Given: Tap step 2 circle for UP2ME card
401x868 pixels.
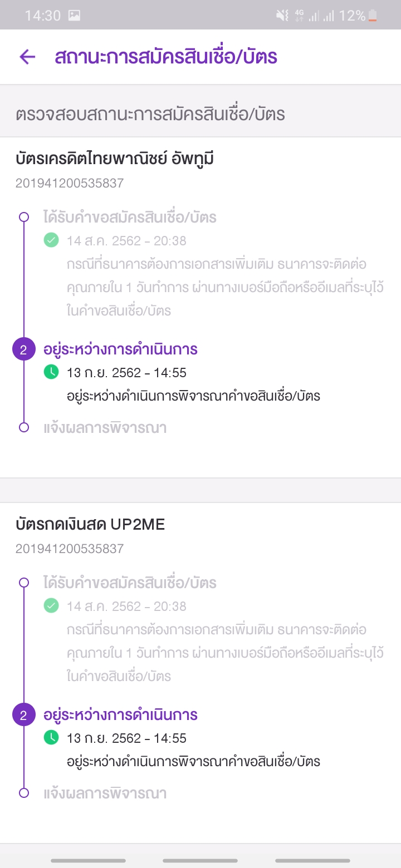Looking at the screenshot, I should click(x=23, y=716).
